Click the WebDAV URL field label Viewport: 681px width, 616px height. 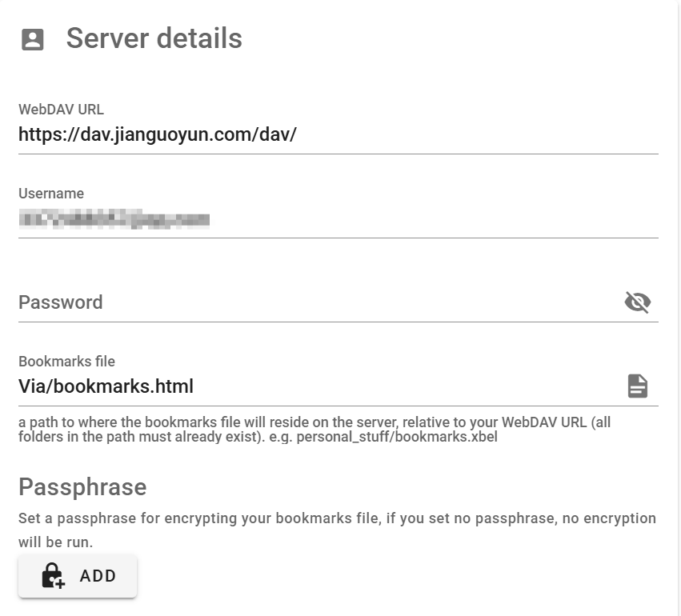61,110
